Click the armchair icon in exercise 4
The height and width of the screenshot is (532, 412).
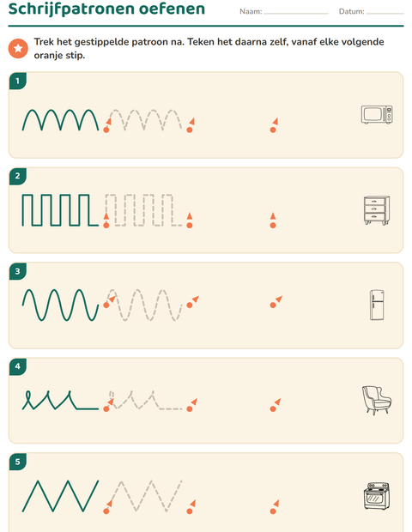coord(377,401)
